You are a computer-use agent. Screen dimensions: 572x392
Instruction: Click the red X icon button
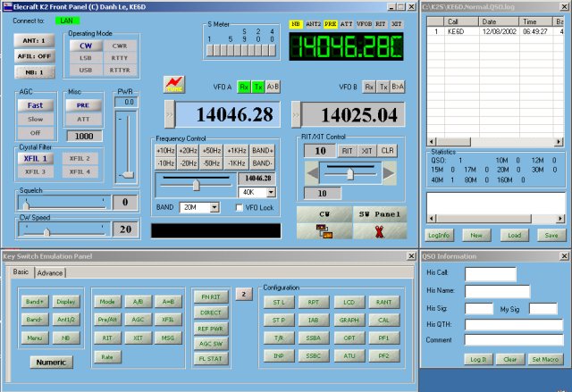[x=379, y=231]
